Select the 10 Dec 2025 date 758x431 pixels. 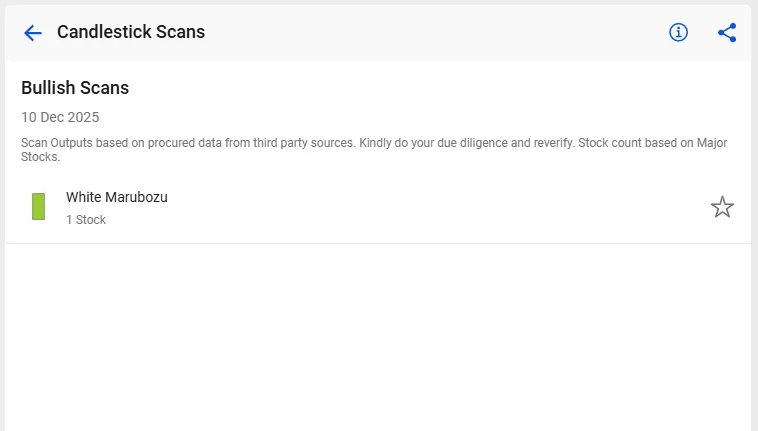[x=60, y=117]
